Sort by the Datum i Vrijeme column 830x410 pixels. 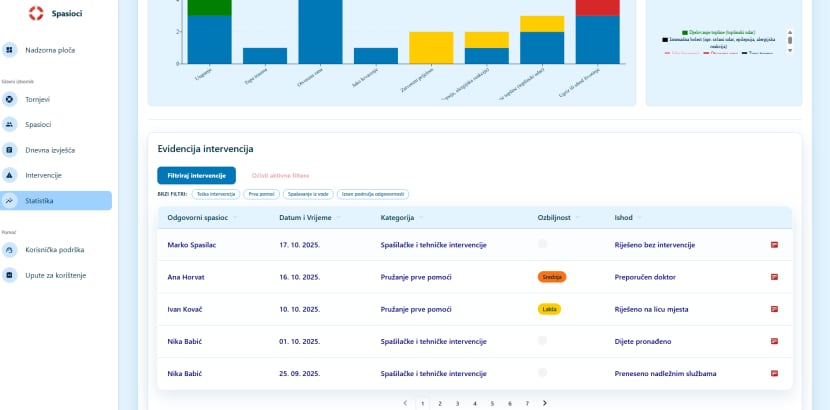[338, 218]
